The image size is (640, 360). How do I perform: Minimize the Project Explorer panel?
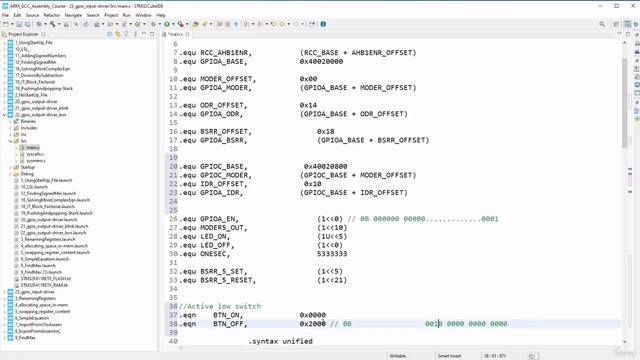pos(144,34)
